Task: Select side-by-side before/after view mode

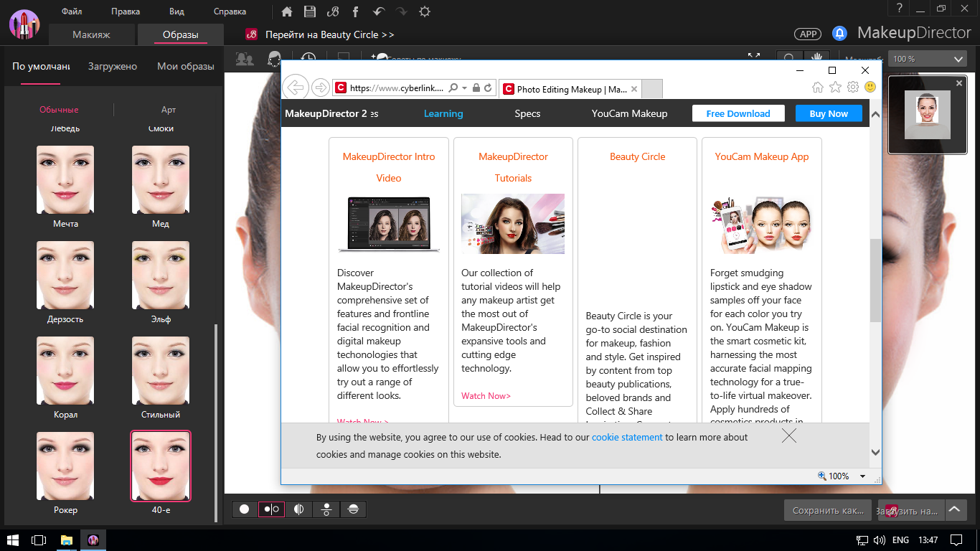Action: coord(271,509)
